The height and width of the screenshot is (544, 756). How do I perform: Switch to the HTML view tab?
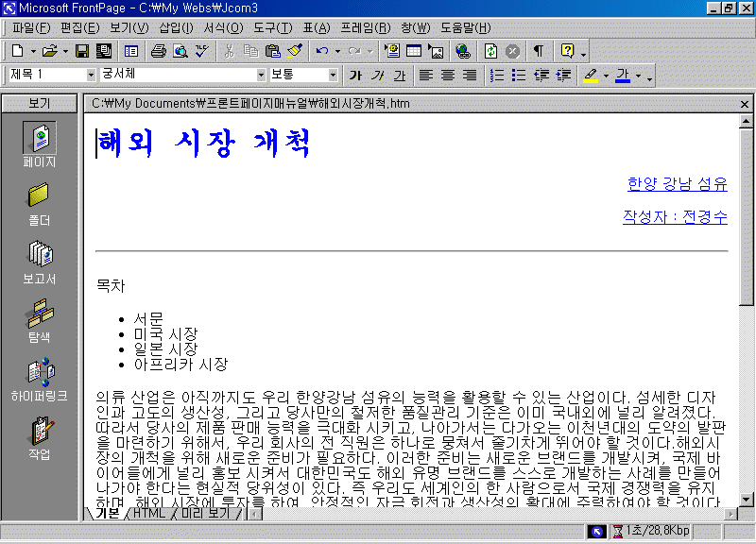pyautogui.click(x=149, y=513)
